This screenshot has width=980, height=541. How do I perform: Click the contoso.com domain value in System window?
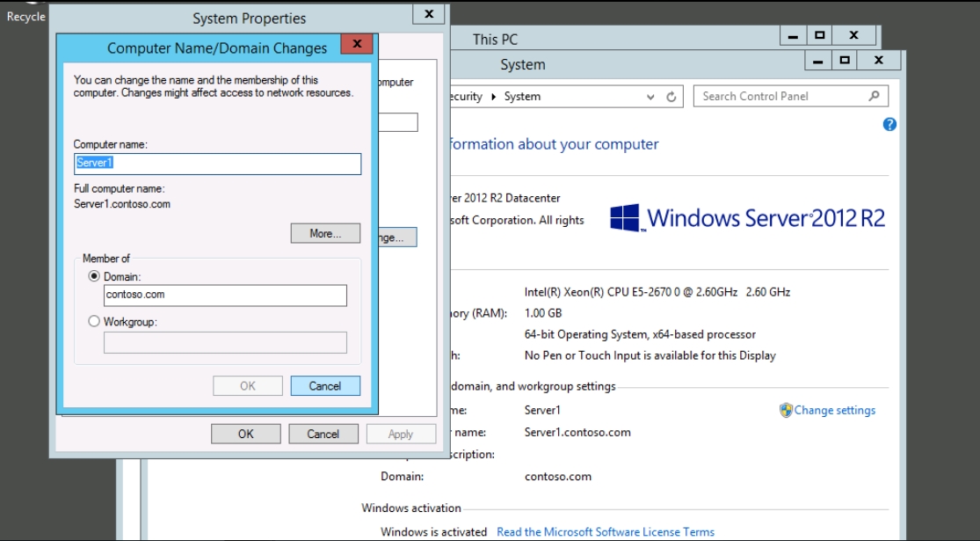click(x=558, y=477)
